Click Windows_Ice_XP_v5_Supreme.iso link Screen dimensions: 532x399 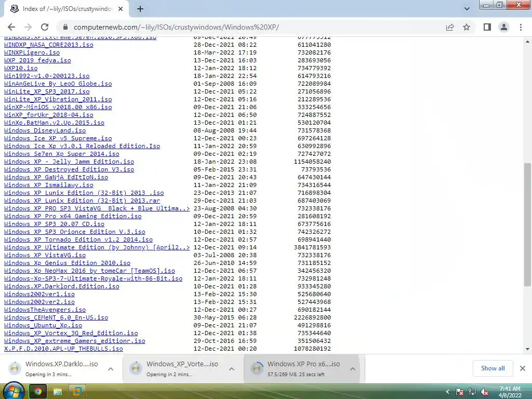pyautogui.click(x=58, y=138)
